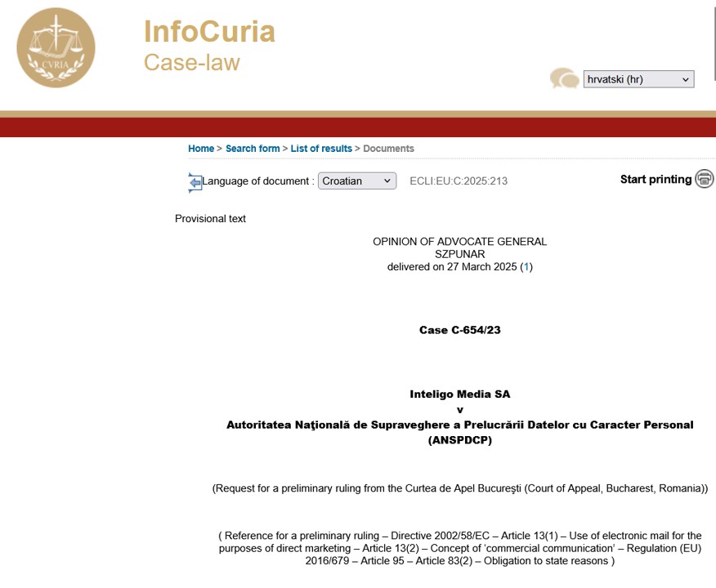Click the Curtea de Apel București request line
This screenshot has height=588, width=716.
(460, 488)
